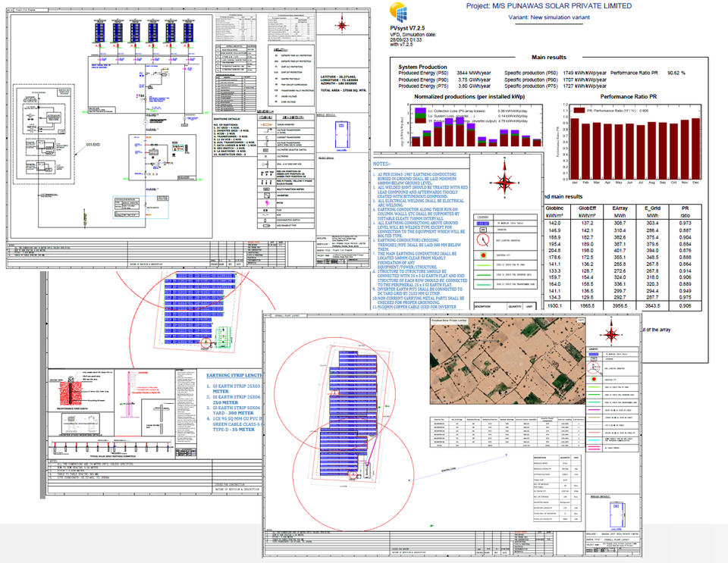Viewport: 728px width, 563px height.
Task: Click the 3843.5 total in the E_Grid column
Action: 652,306
